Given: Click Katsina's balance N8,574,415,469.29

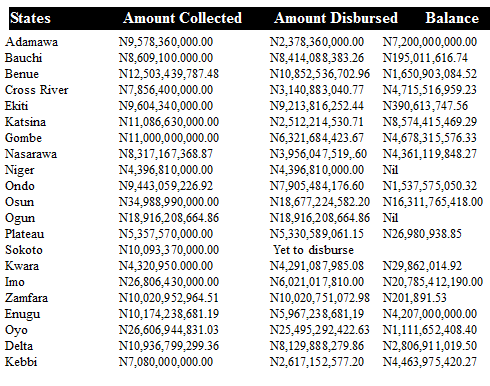Looking at the screenshot, I should pyautogui.click(x=430, y=122).
